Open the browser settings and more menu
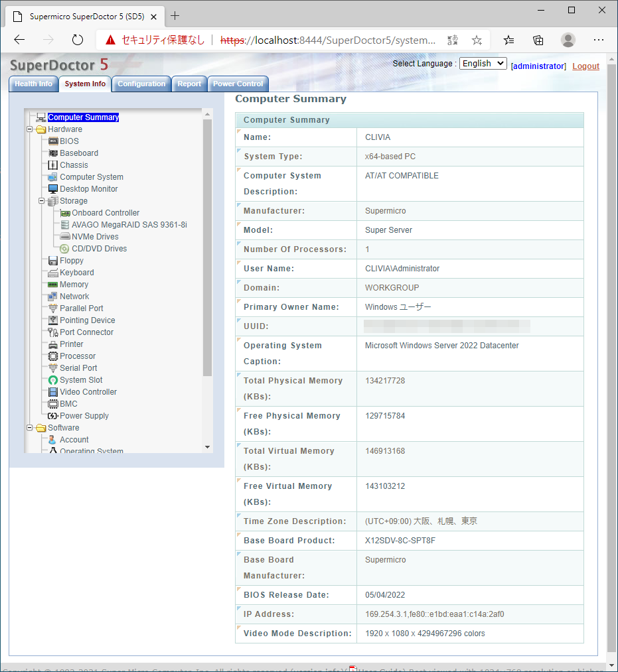Image resolution: width=618 pixels, height=672 pixels. click(x=599, y=40)
